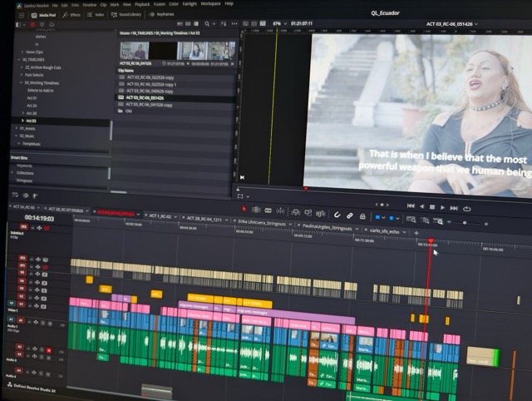532x401 pixels.
Task: Click the Media Pool button
Action: click(44, 15)
